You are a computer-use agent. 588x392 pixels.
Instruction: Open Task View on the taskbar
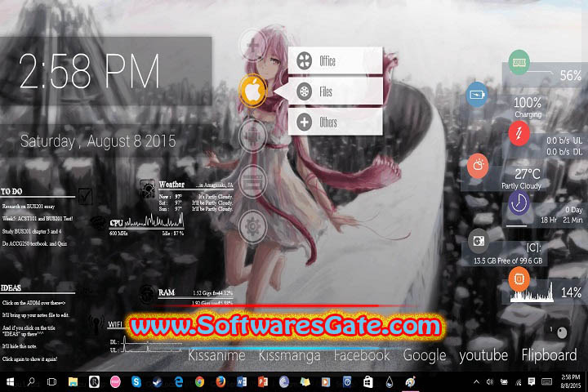[x=51, y=382]
